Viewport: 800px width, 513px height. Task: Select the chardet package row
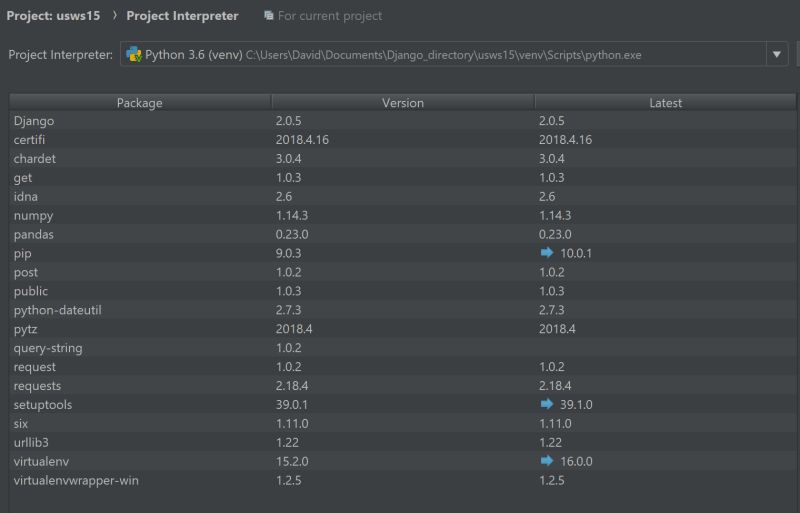(x=403, y=159)
